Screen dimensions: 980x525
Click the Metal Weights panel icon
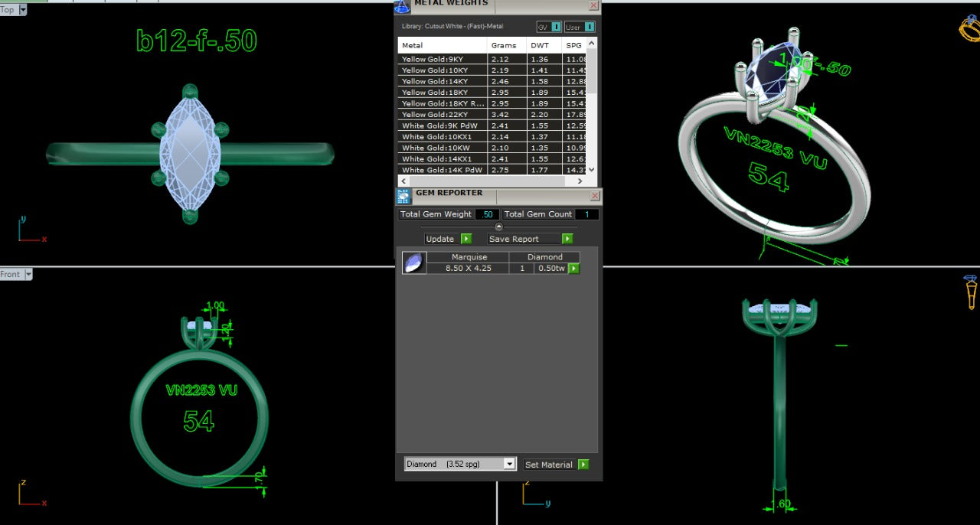[402, 7]
